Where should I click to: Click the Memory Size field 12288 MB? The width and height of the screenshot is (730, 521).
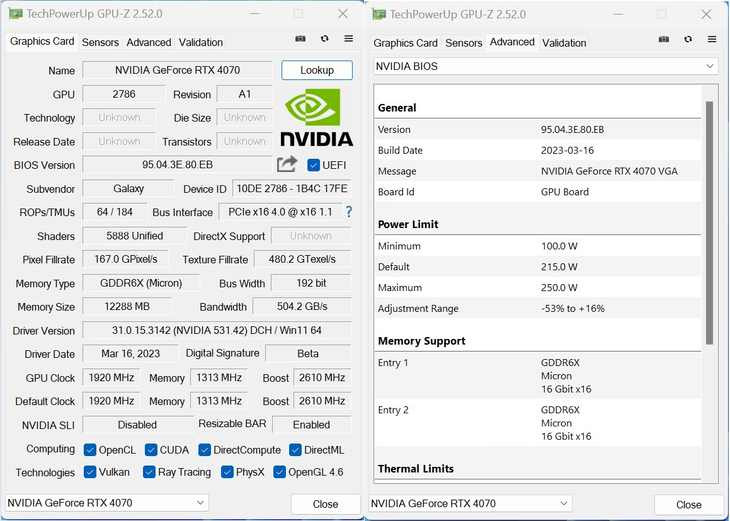pyautogui.click(x=127, y=306)
